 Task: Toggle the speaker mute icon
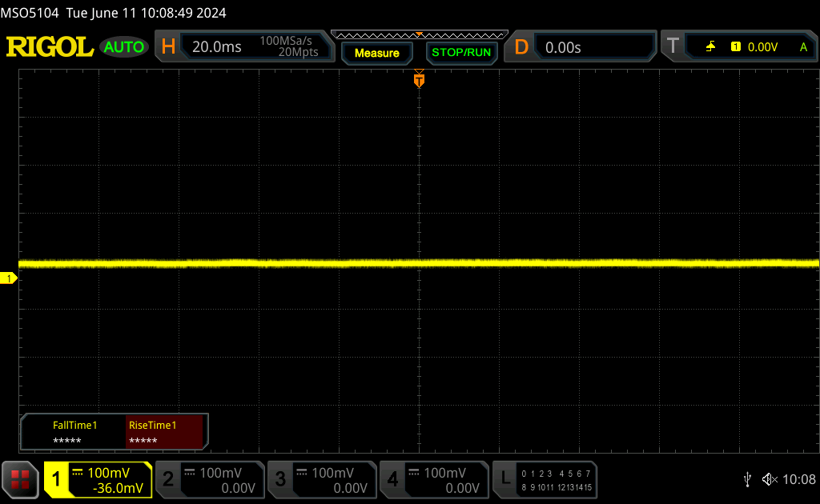coord(770,479)
